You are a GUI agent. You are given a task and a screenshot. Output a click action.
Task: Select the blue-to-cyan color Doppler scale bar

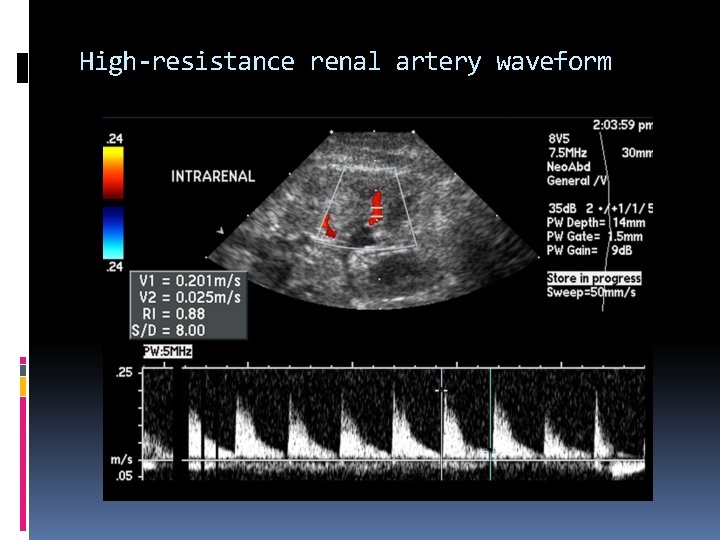(x=113, y=233)
